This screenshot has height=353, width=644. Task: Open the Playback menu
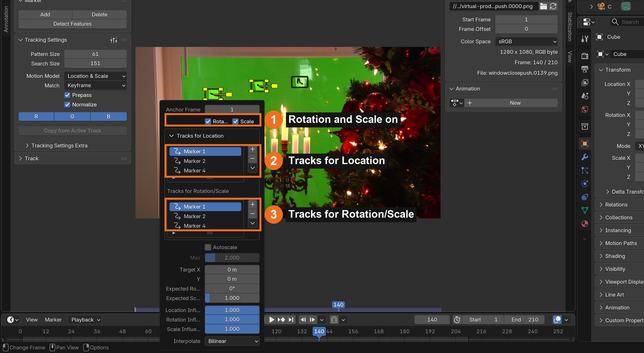pyautogui.click(x=85, y=320)
